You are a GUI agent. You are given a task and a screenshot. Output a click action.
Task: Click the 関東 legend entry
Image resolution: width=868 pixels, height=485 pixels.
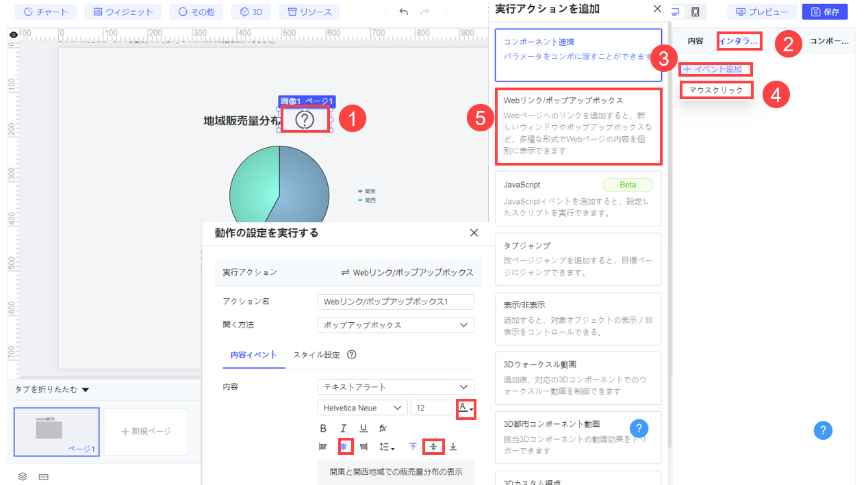pos(367,192)
